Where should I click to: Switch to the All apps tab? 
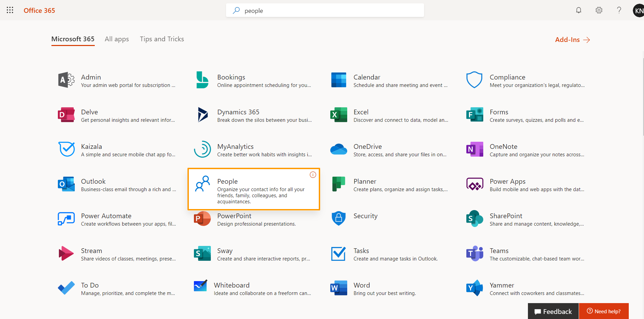(117, 39)
